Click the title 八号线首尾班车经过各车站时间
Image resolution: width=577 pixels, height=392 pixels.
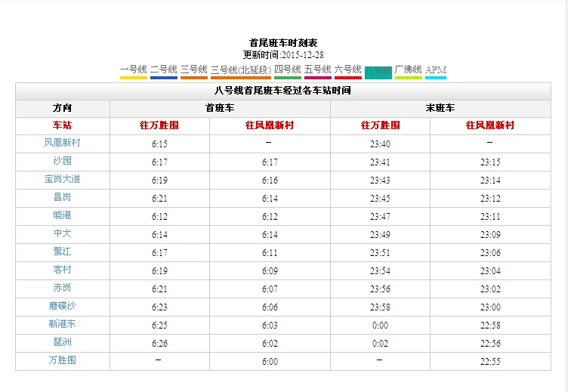[282, 91]
